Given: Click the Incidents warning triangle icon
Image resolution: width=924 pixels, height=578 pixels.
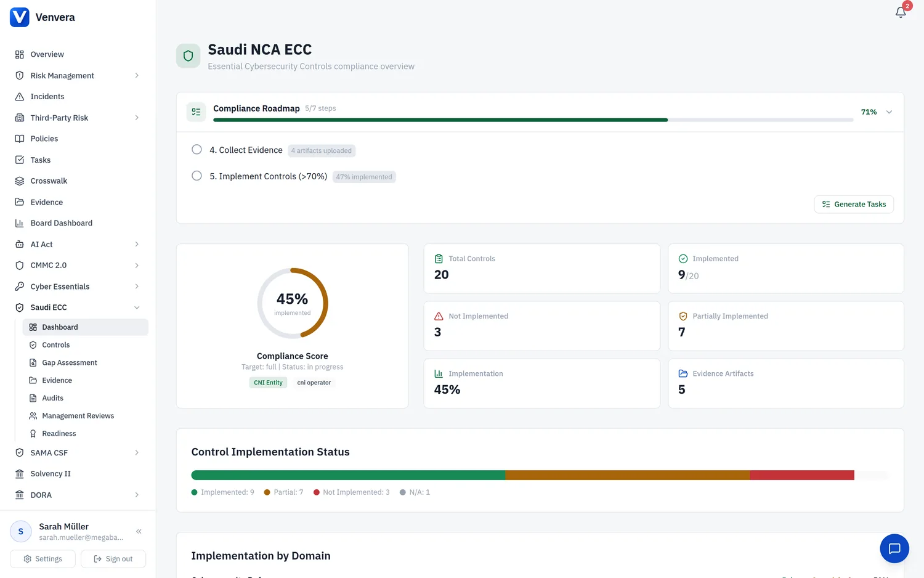Looking at the screenshot, I should (x=20, y=97).
